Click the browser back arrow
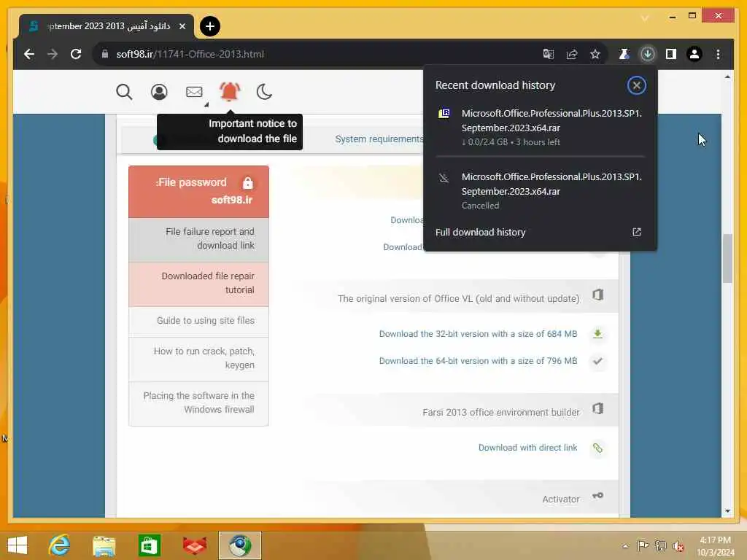Screen dimensions: 747x560 29,54
